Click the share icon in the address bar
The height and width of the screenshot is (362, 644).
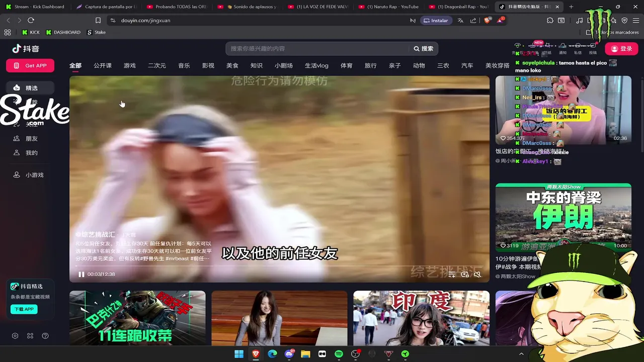tap(473, 21)
